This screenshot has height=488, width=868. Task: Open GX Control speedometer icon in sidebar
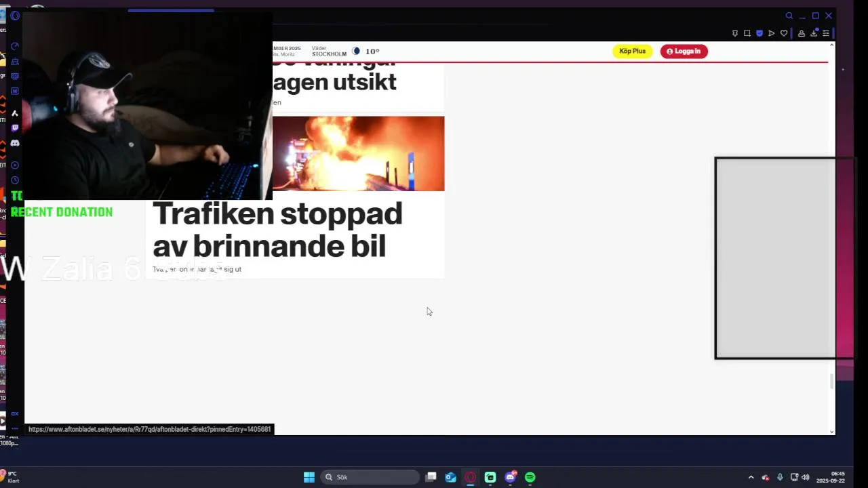[x=15, y=46]
